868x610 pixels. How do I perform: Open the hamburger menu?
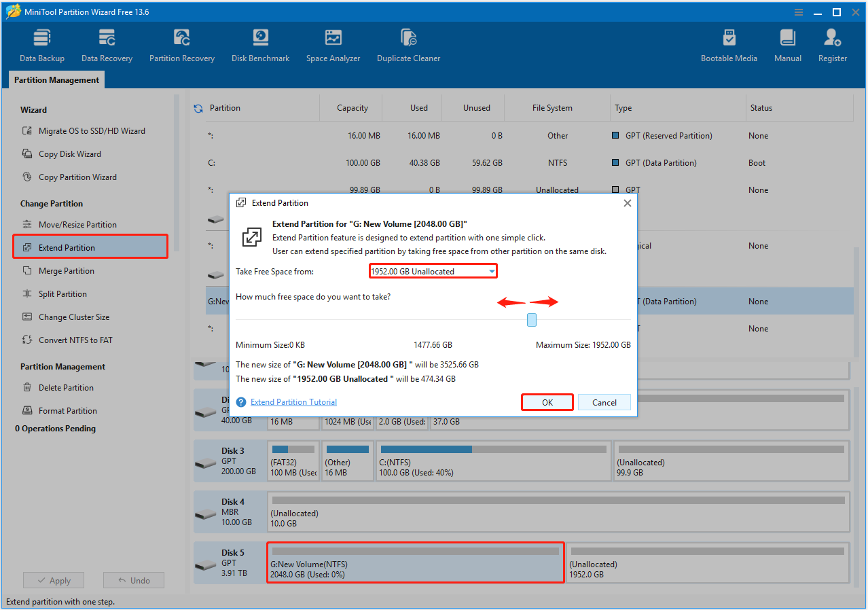(797, 12)
